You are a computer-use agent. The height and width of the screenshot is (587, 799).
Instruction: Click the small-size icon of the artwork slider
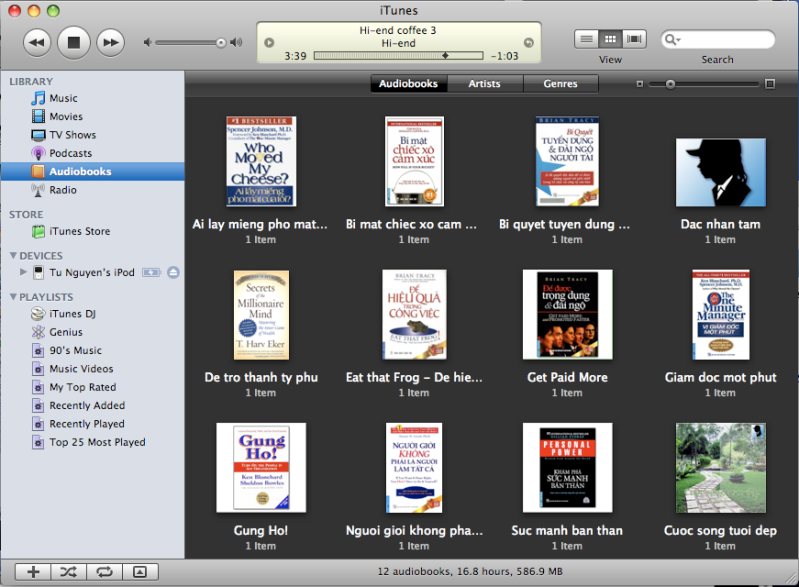[x=640, y=84]
